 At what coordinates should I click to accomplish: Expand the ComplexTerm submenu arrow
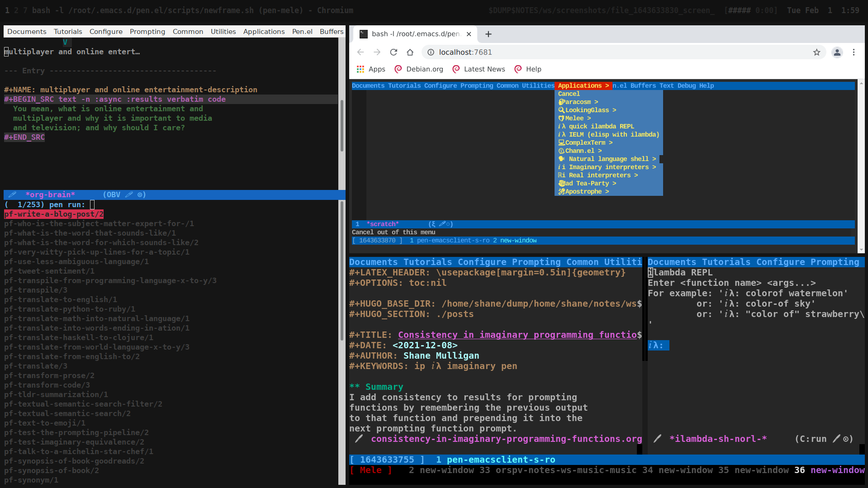(611, 142)
